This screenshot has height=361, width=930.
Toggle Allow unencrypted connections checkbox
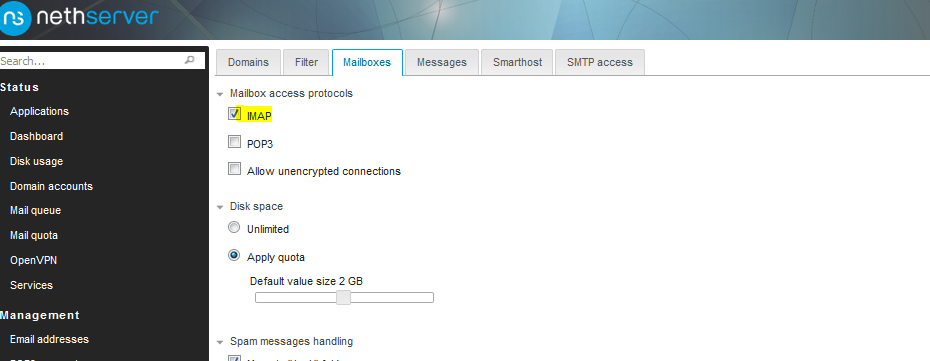click(x=234, y=169)
